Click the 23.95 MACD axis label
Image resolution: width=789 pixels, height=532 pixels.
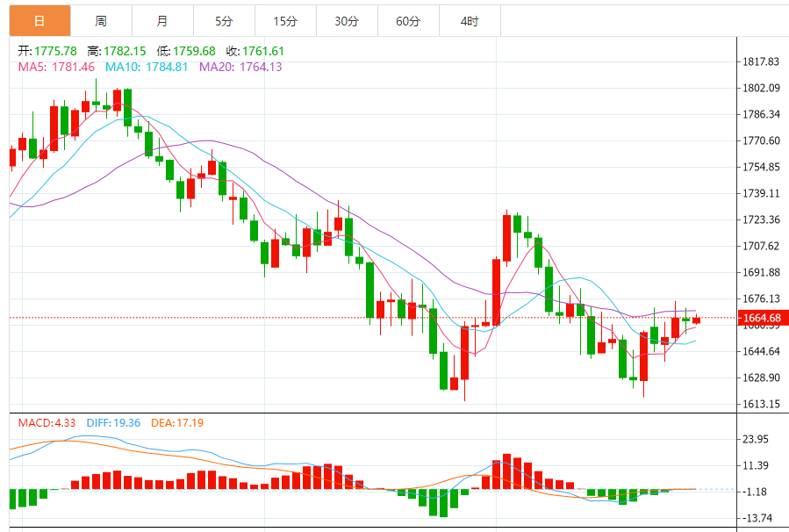tap(756, 440)
